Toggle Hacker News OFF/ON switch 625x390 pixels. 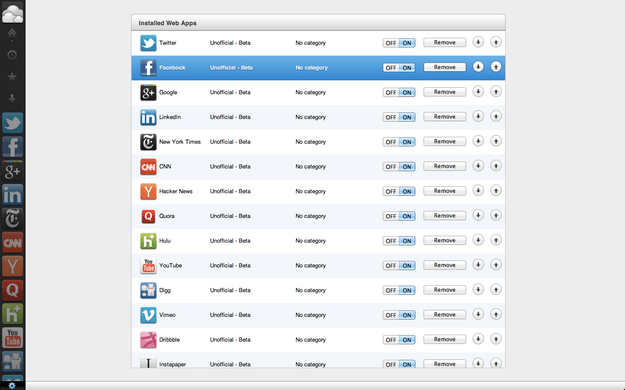coord(399,191)
